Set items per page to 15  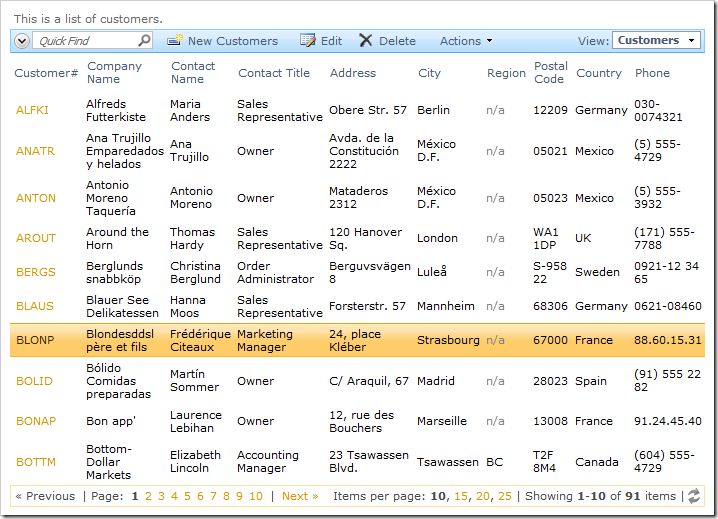click(461, 496)
